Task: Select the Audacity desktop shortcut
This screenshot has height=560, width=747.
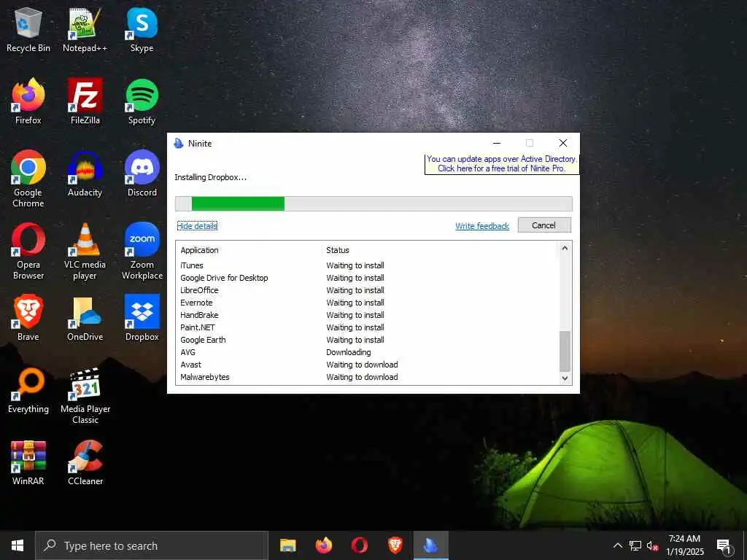Action: click(85, 174)
